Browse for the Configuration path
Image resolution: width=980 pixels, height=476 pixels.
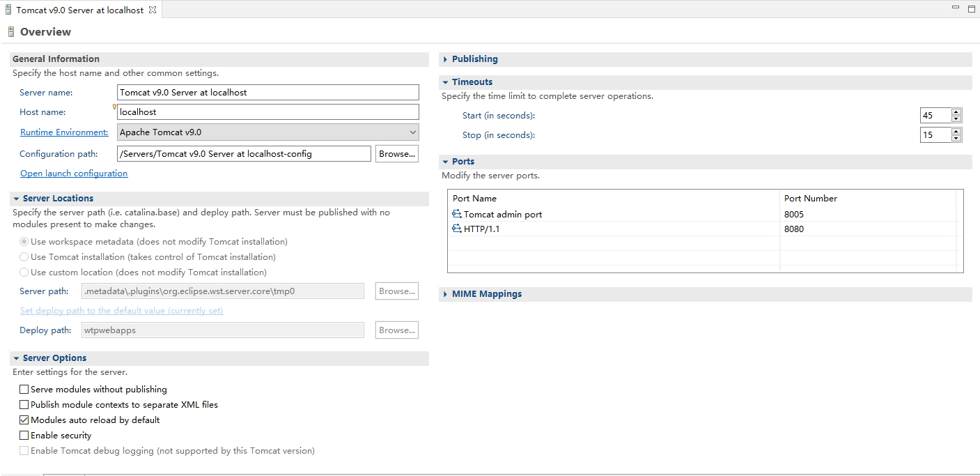pos(396,153)
